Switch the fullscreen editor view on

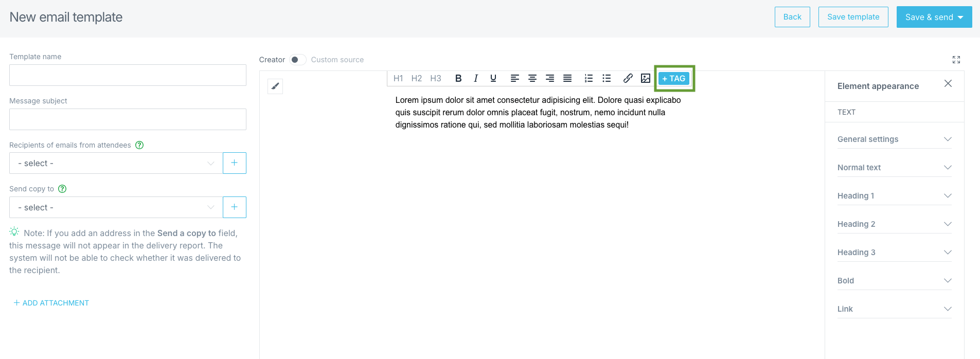[956, 60]
